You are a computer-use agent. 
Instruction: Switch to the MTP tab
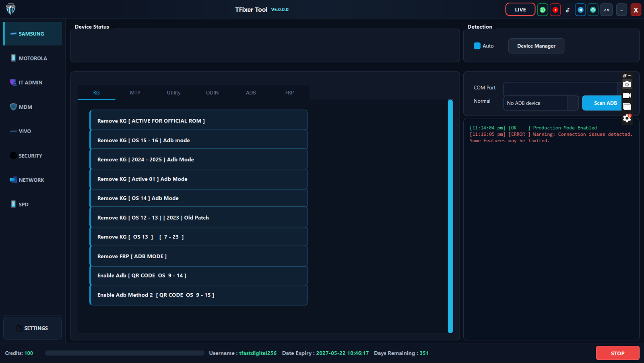pyautogui.click(x=135, y=93)
